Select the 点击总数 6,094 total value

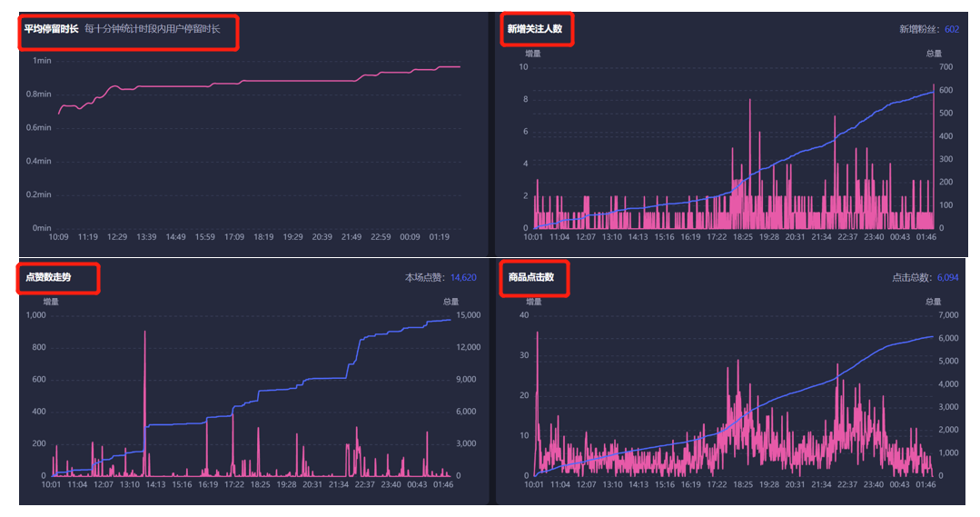pyautogui.click(x=947, y=278)
